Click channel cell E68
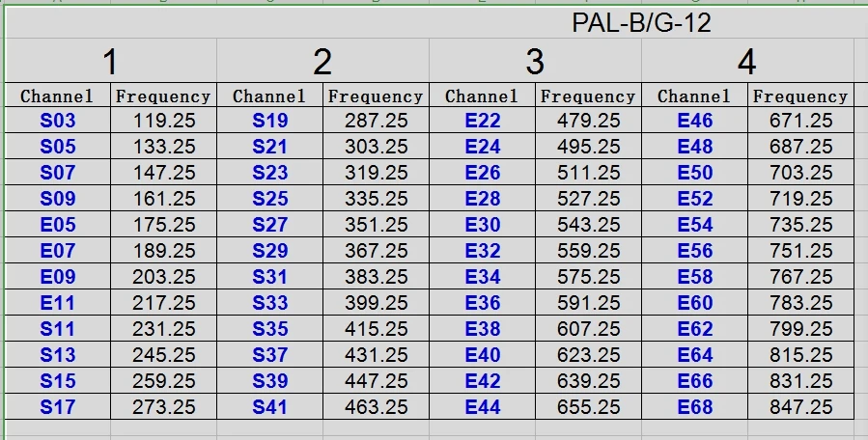The image size is (868, 440). pos(695,407)
